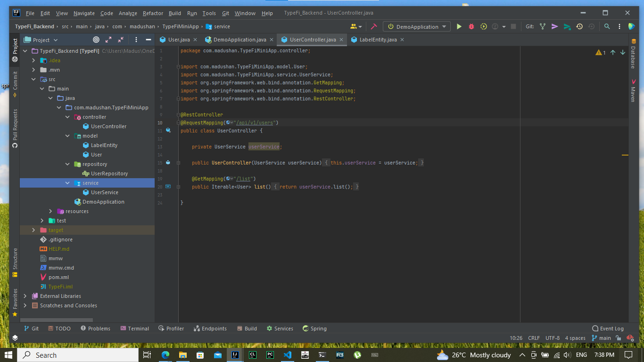Expand the resources folder

(x=50, y=211)
